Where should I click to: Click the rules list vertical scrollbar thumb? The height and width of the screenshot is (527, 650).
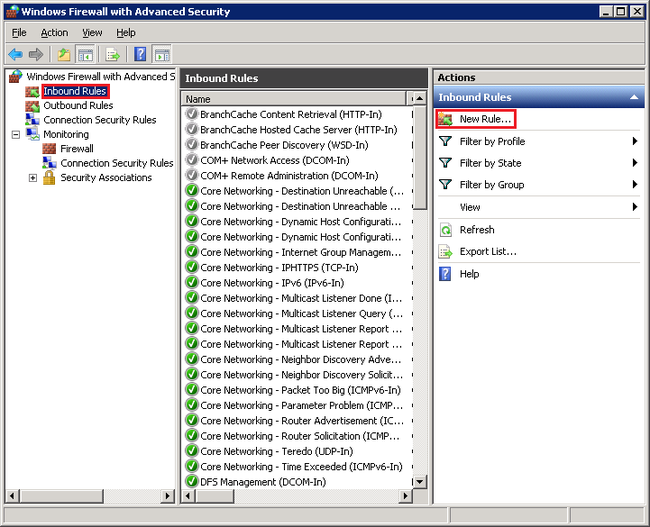[420, 158]
